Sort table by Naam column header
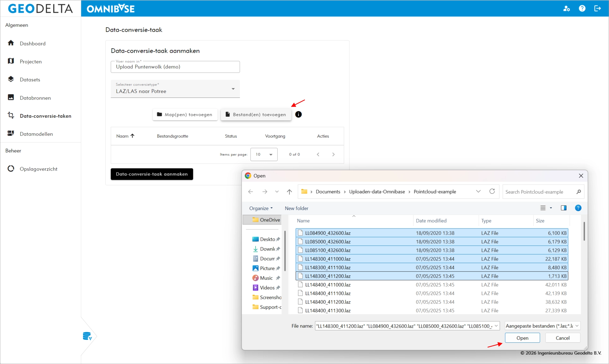The height and width of the screenshot is (364, 609). tap(122, 136)
